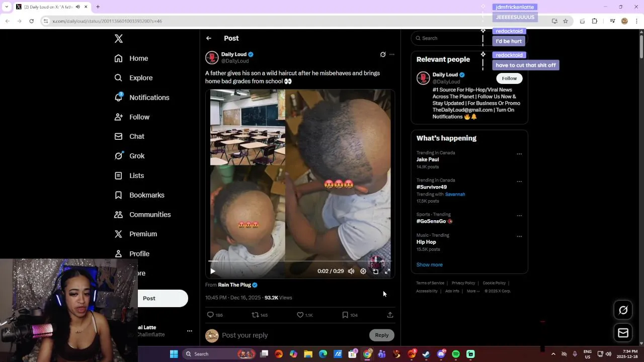Open Lists in sidebar
644x362 pixels.
click(129, 175)
